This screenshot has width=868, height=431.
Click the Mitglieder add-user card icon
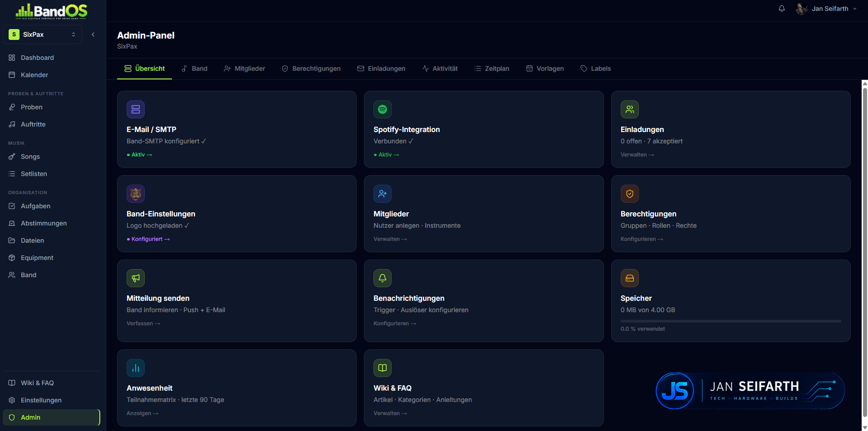point(383,194)
